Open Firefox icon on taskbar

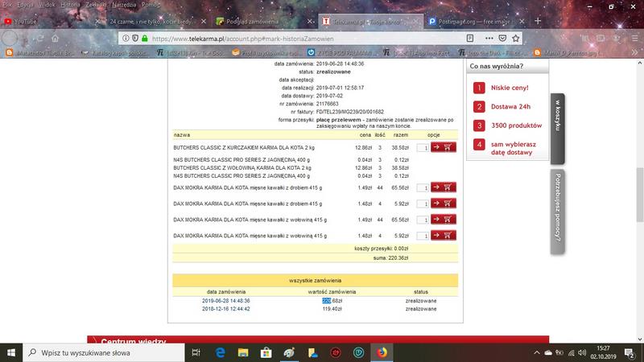point(382,352)
